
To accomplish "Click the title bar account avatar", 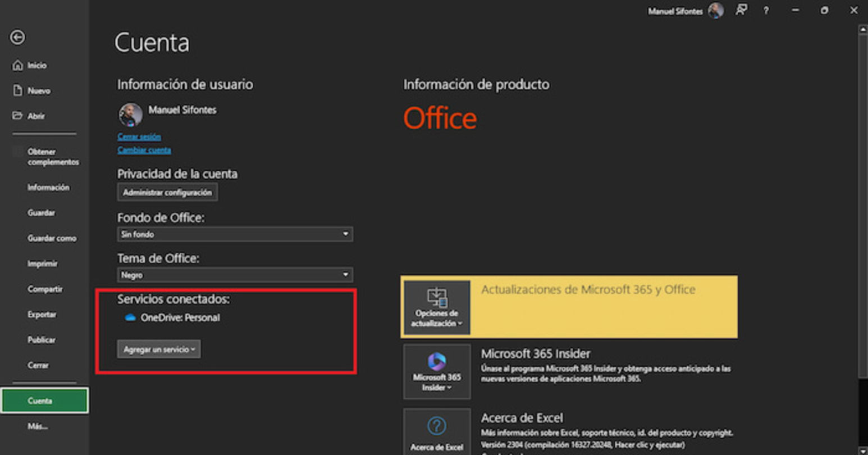I will pyautogui.click(x=716, y=11).
